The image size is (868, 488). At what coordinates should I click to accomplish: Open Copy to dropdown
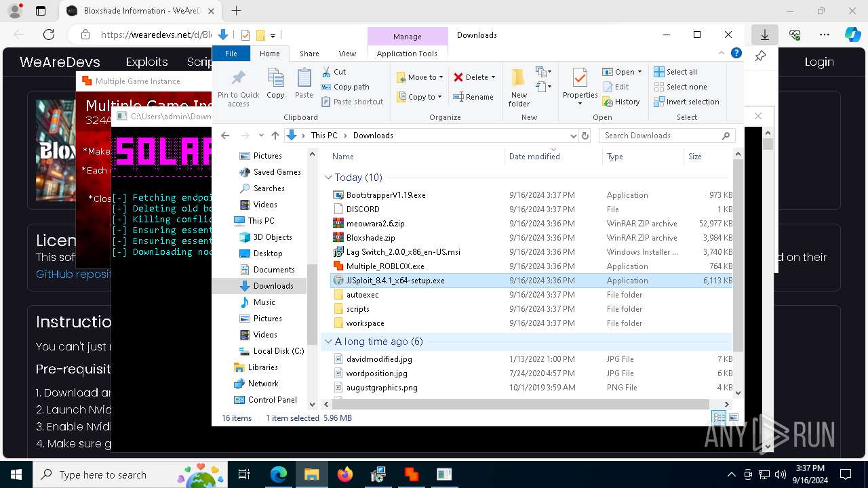tap(420, 97)
